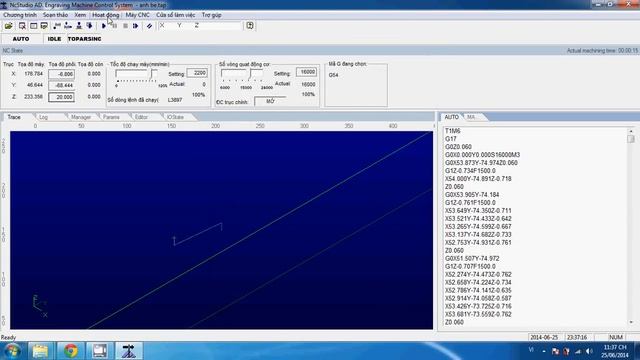640x360 pixels.
Task: Click the Open file folder icon
Action: (9, 26)
